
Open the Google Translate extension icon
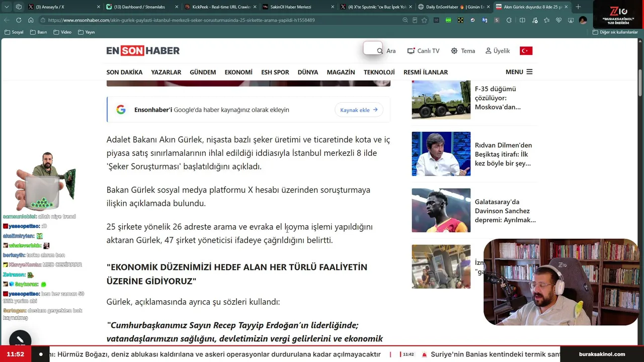click(x=485, y=20)
